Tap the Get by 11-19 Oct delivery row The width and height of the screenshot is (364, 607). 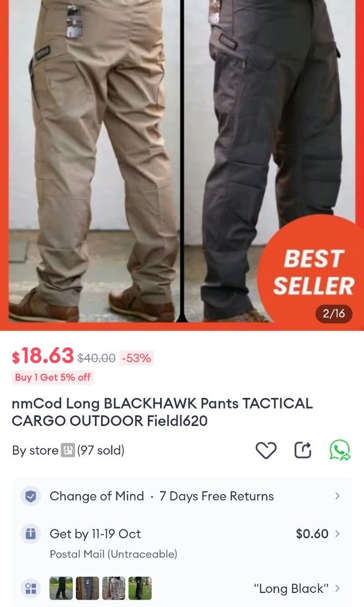pyautogui.click(x=182, y=543)
